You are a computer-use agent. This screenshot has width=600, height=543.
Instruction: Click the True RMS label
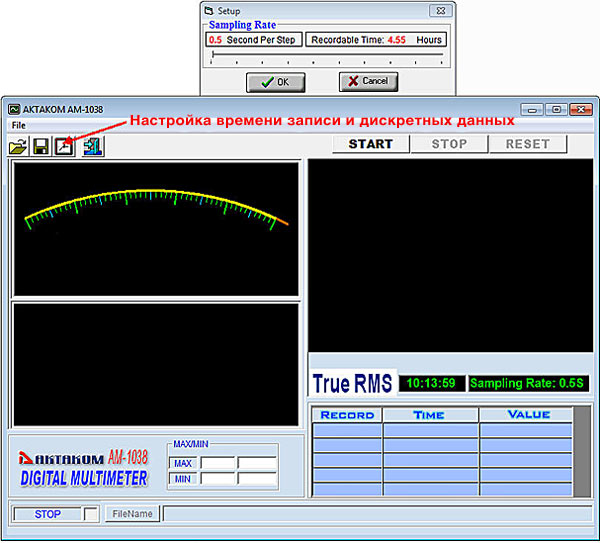point(352,383)
